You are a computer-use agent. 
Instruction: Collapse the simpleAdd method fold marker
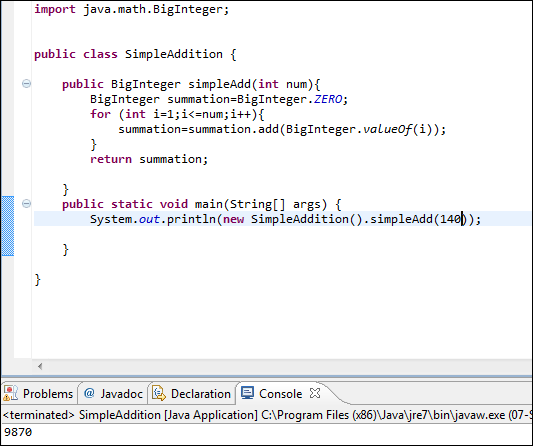tap(26, 84)
